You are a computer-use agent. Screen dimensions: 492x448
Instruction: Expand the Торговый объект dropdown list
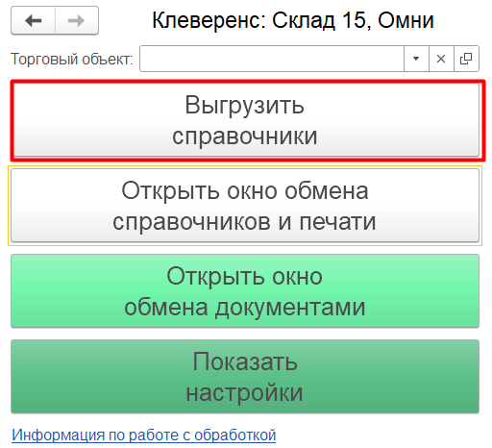416,59
